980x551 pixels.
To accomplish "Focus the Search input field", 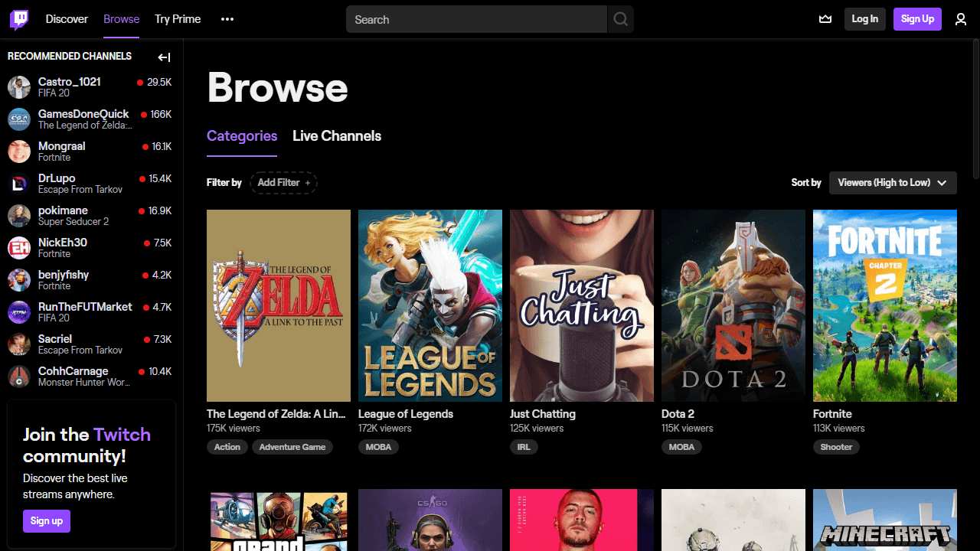I will pyautogui.click(x=477, y=19).
